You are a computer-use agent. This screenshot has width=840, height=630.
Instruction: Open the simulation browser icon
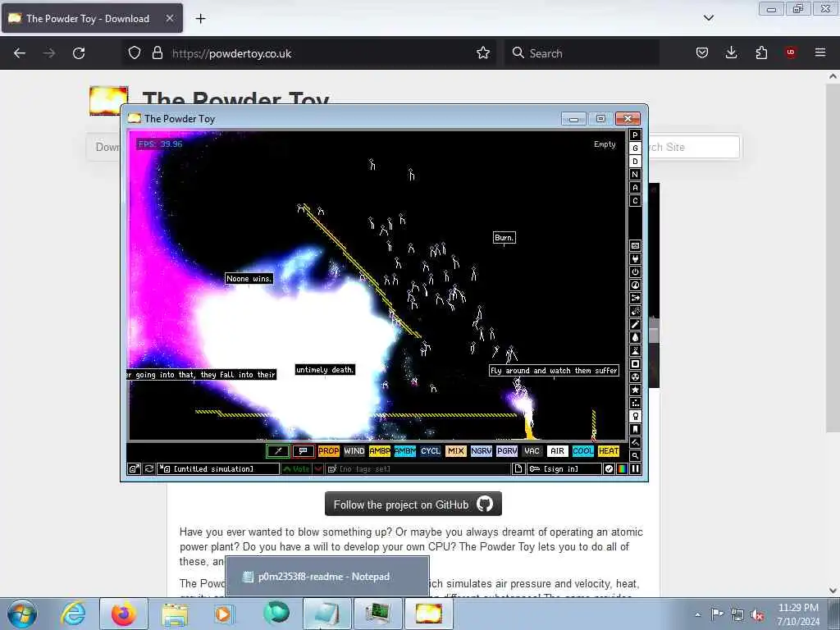click(x=134, y=468)
